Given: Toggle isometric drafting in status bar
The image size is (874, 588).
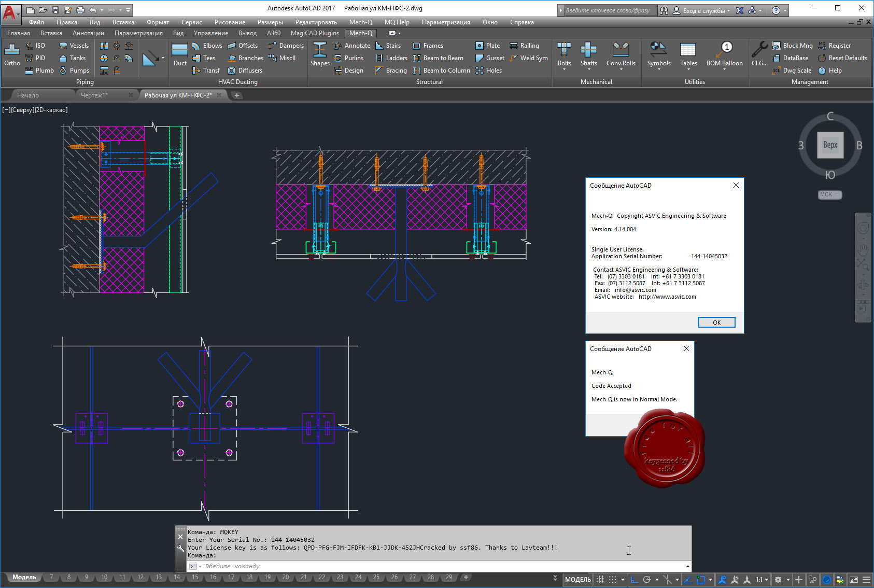Looking at the screenshot, I should (667, 580).
